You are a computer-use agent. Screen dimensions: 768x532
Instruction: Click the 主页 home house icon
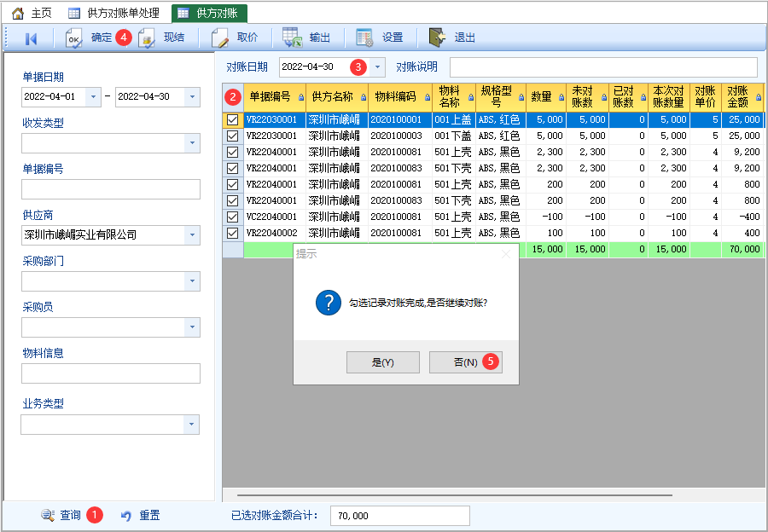[x=18, y=13]
